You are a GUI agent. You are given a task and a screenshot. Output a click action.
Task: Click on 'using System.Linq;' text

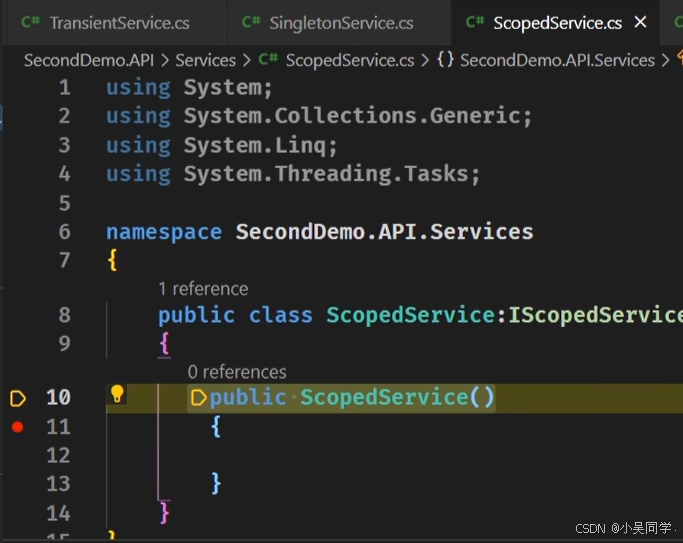[222, 145]
